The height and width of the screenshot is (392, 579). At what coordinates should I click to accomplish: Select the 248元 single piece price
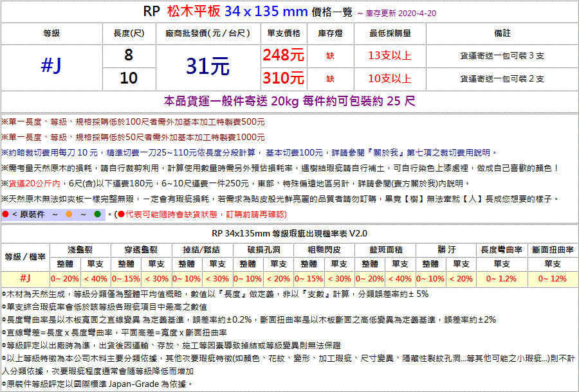point(283,56)
